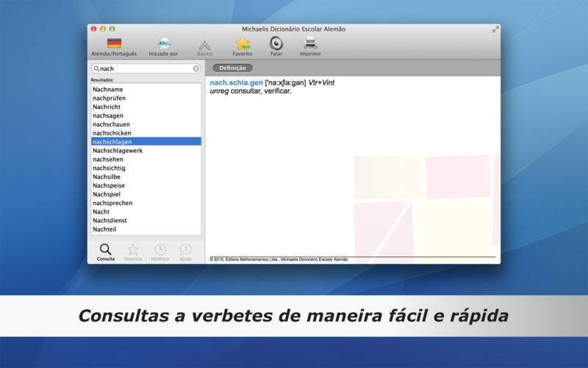
Task: Click the magnifier icon in search box
Action: (96, 68)
